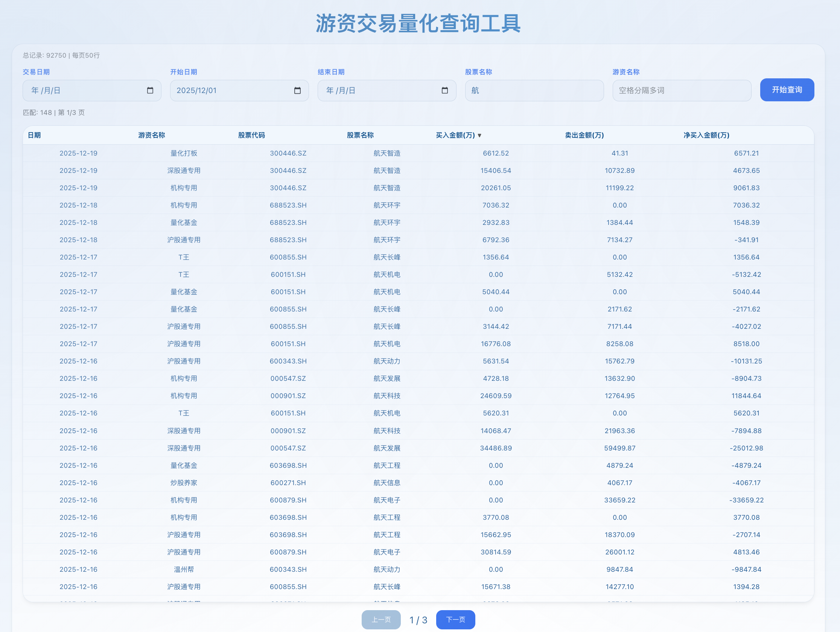Focus the 股票名称 input containing 航

coord(534,90)
